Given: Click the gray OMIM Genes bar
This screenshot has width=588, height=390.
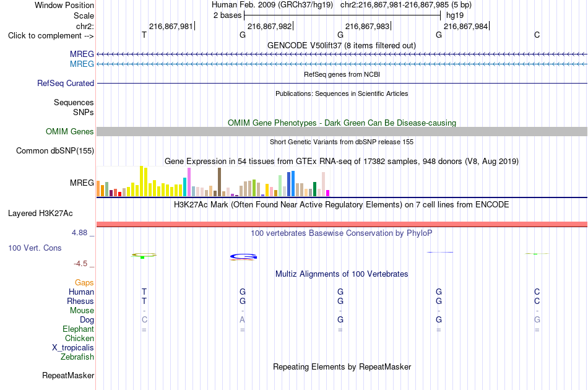Looking at the screenshot, I should point(342,131).
